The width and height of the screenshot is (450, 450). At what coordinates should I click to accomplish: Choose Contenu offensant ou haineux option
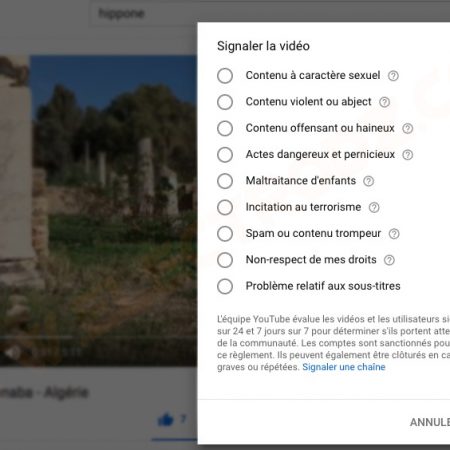(225, 128)
